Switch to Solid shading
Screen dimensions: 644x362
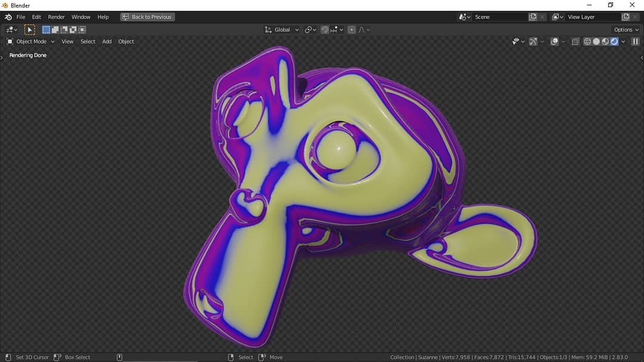(x=596, y=42)
